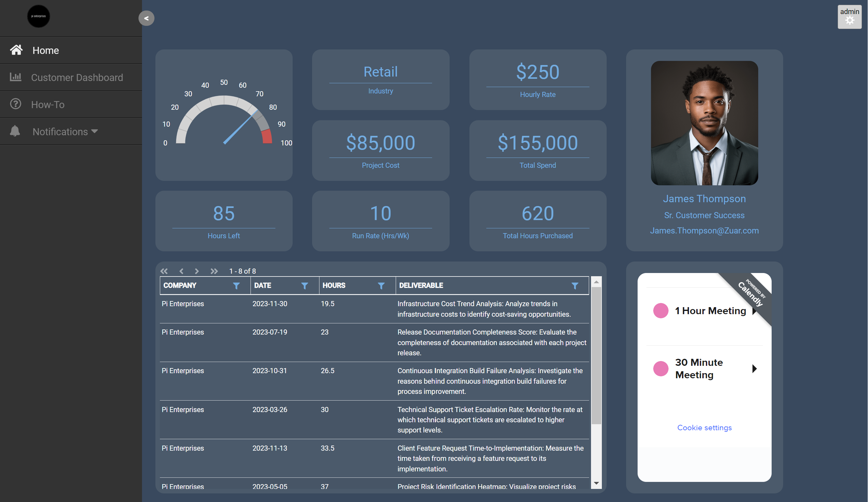Click James.Thompson@Zuar.com email link
868x502 pixels.
pos(704,230)
